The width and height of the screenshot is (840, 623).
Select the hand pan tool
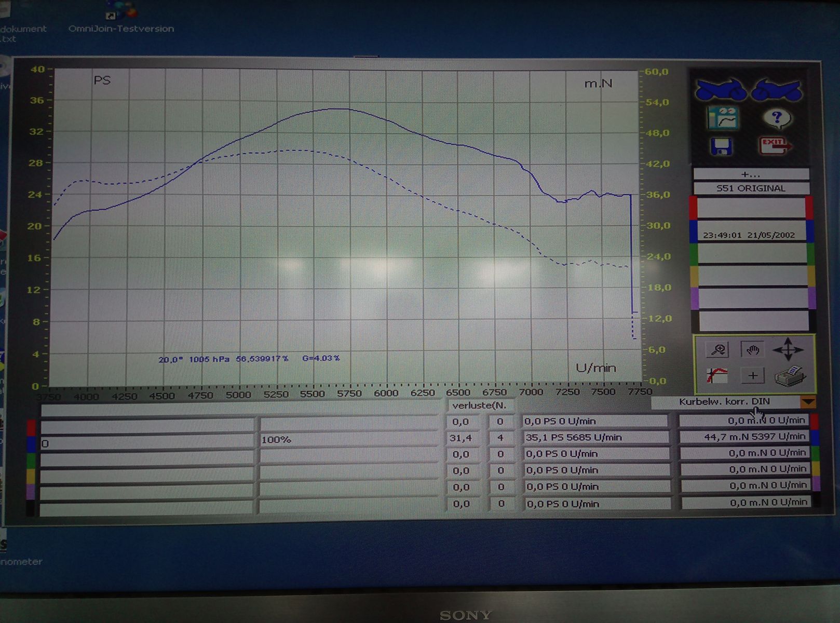[x=752, y=349]
